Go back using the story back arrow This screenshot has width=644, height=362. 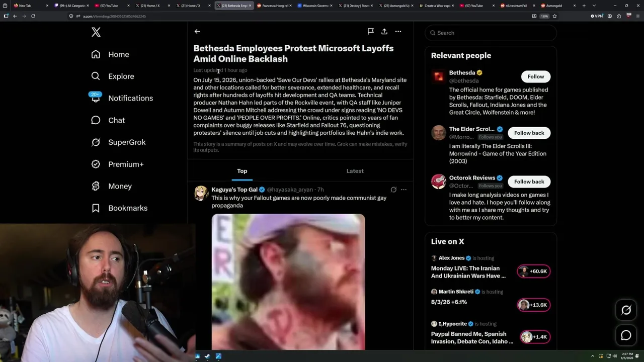point(197,32)
